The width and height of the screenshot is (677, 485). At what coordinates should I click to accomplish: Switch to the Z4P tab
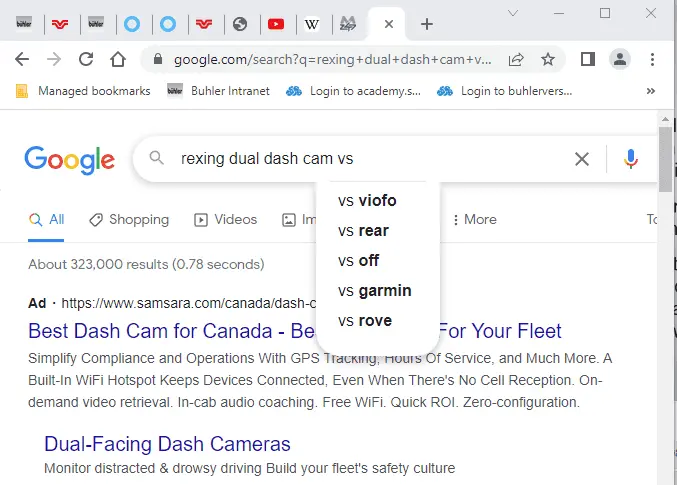pos(348,24)
